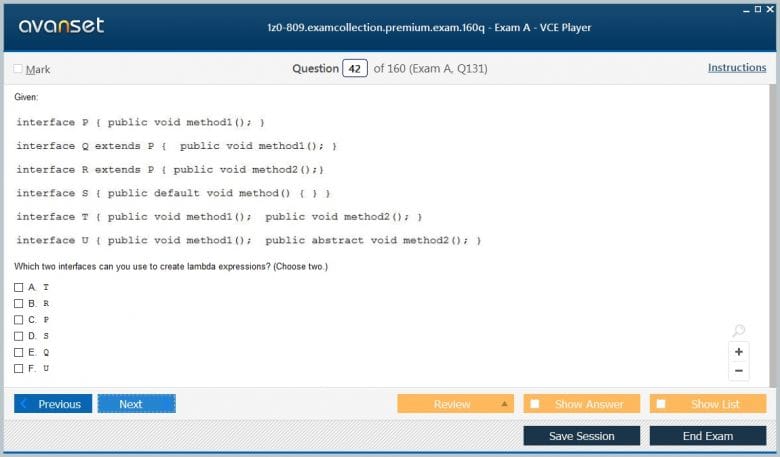Image resolution: width=780 pixels, height=457 pixels.
Task: Click the 'Given:' label
Action: coord(26,97)
